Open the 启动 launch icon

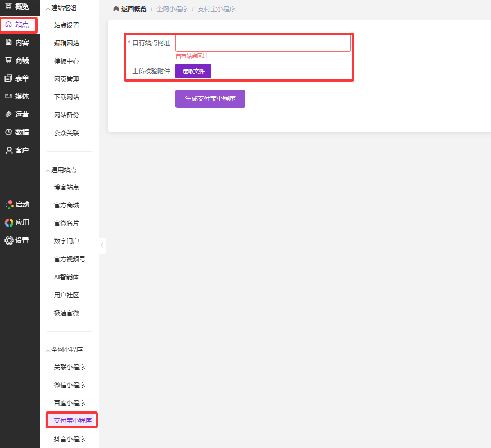click(9, 205)
